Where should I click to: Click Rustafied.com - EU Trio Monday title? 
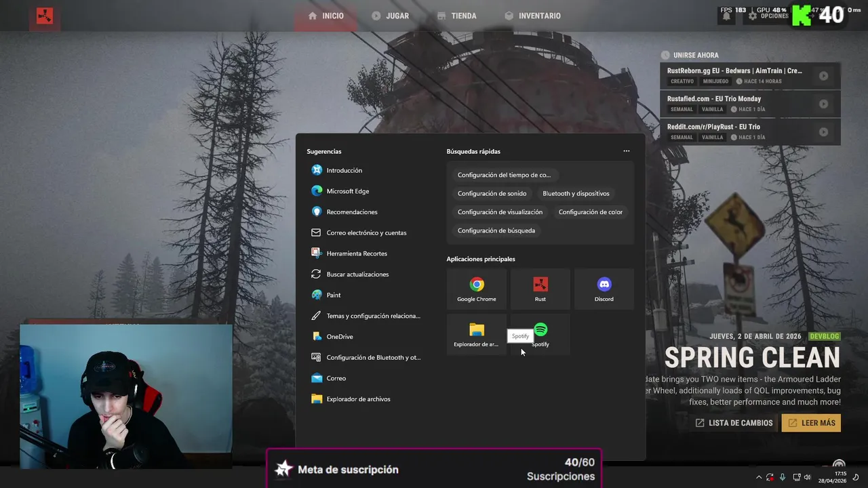point(714,99)
